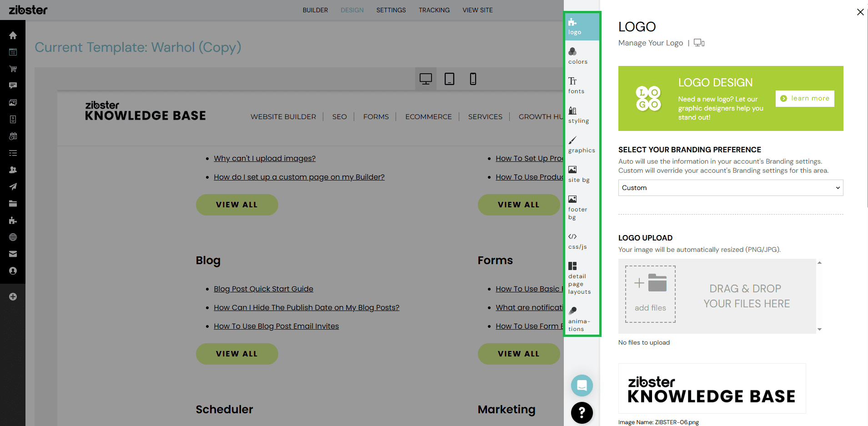
Task: Open the site bg settings
Action: (578, 174)
